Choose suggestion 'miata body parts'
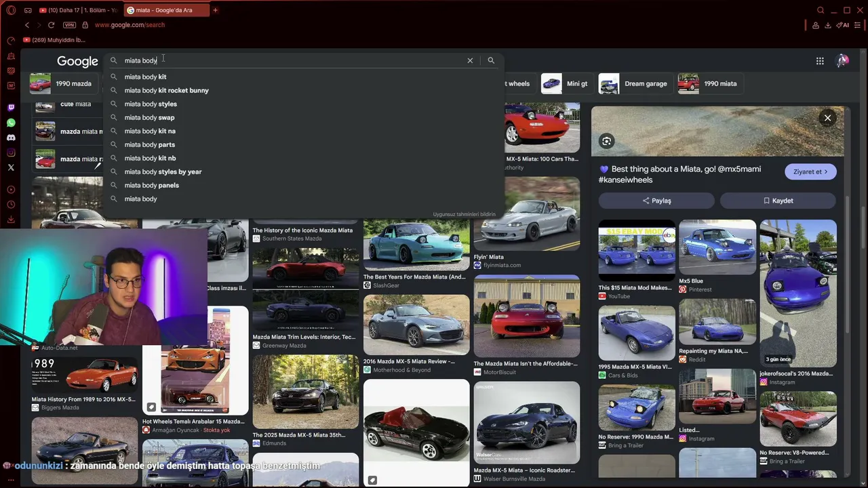The height and width of the screenshot is (488, 868). point(305,144)
